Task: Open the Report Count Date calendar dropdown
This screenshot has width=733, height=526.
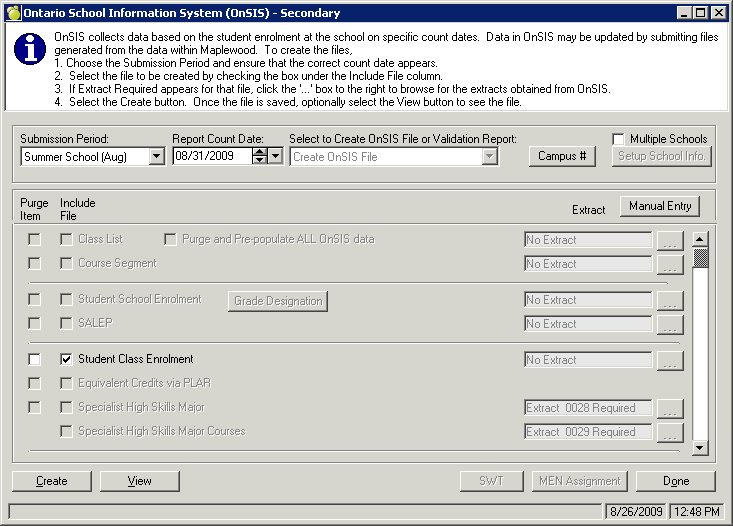Action: pos(276,156)
